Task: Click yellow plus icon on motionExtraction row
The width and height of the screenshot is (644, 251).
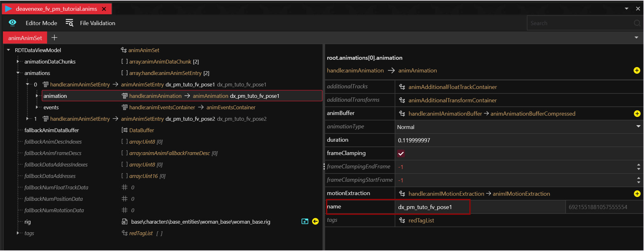Action: point(637,194)
